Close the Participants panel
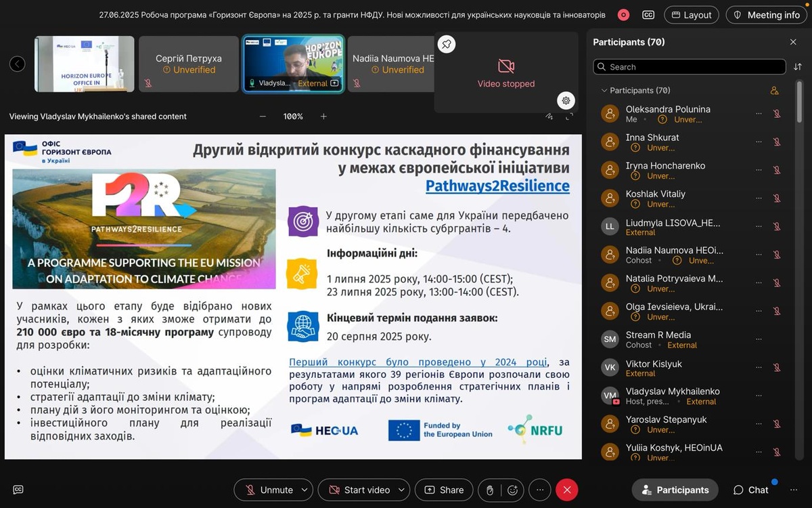The image size is (812, 508). click(x=793, y=42)
